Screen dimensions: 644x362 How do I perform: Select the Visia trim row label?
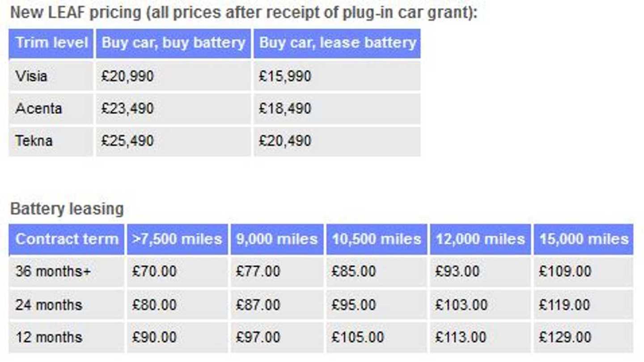point(31,76)
